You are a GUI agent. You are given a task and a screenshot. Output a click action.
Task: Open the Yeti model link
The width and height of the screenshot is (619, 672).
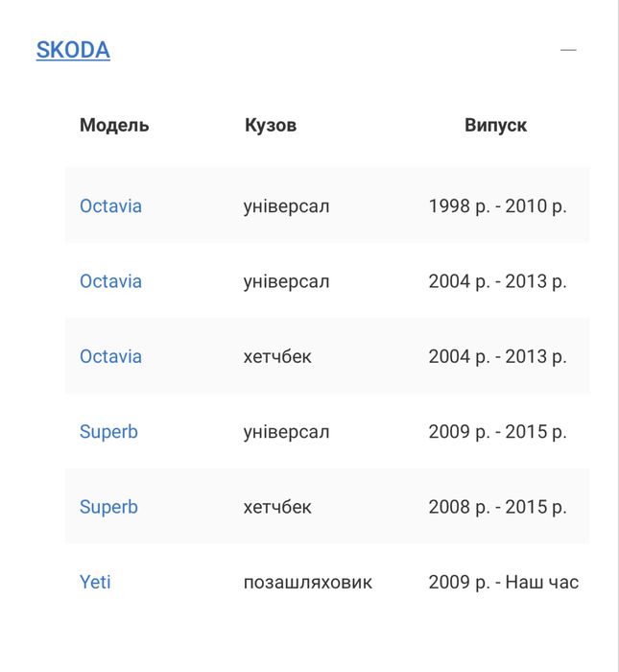click(95, 582)
